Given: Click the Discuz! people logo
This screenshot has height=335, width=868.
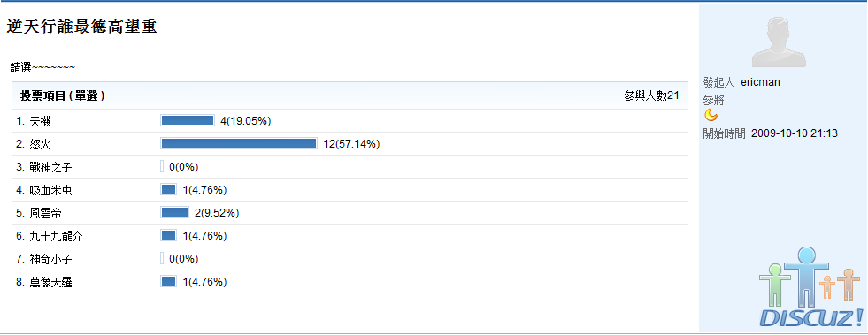Looking at the screenshot, I should click(x=811, y=287).
